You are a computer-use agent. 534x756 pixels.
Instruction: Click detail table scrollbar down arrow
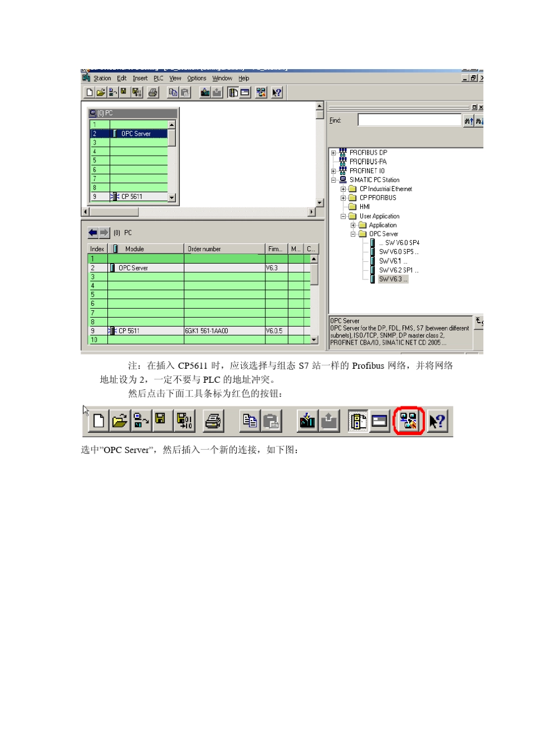[x=314, y=339]
